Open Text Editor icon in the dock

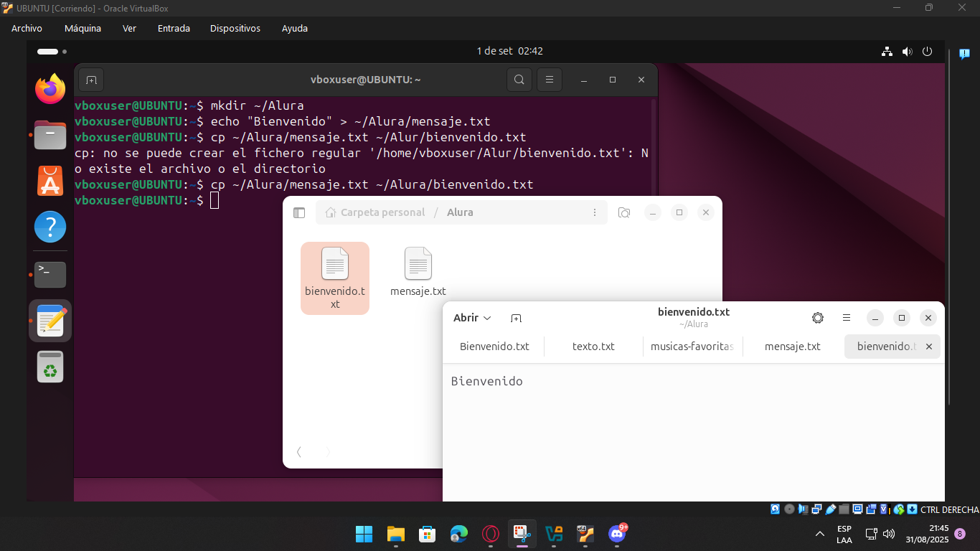click(50, 320)
